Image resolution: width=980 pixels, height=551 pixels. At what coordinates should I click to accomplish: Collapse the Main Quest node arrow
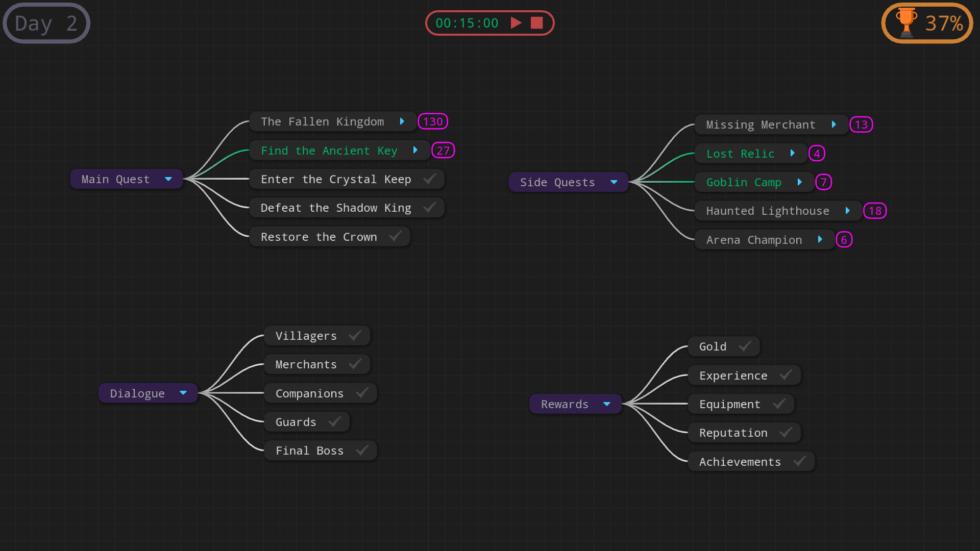point(168,179)
